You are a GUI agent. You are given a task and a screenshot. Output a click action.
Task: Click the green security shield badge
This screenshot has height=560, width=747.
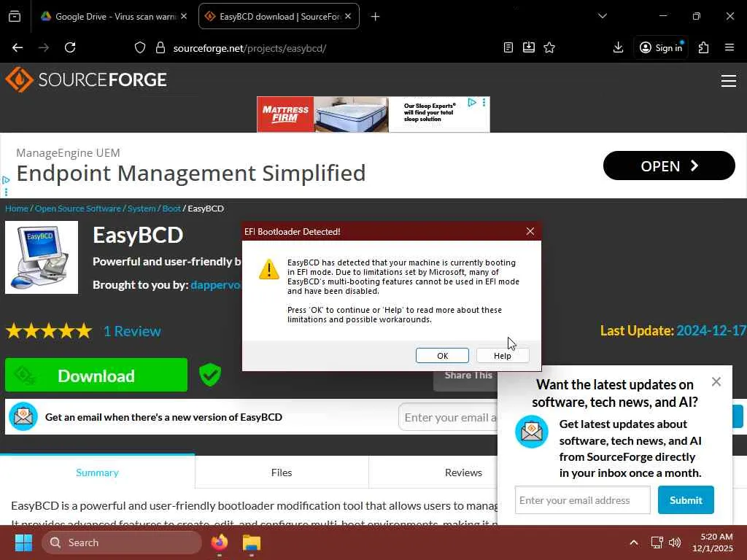(x=210, y=375)
